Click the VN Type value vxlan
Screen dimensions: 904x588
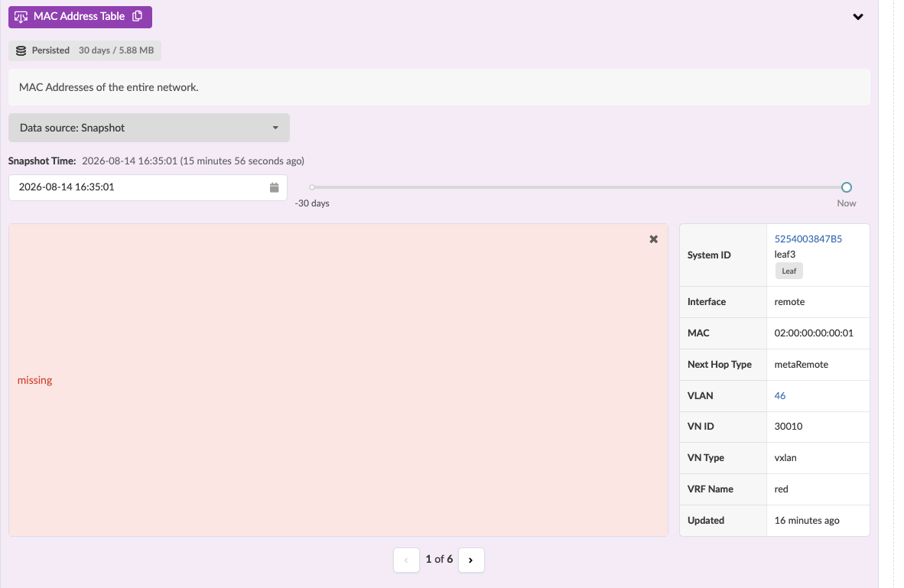click(x=785, y=458)
